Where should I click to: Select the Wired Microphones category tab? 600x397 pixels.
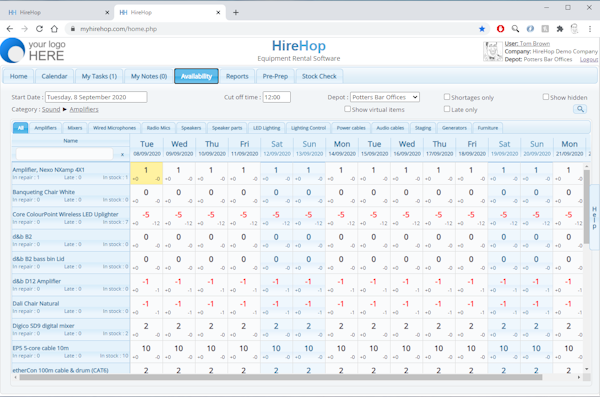114,128
